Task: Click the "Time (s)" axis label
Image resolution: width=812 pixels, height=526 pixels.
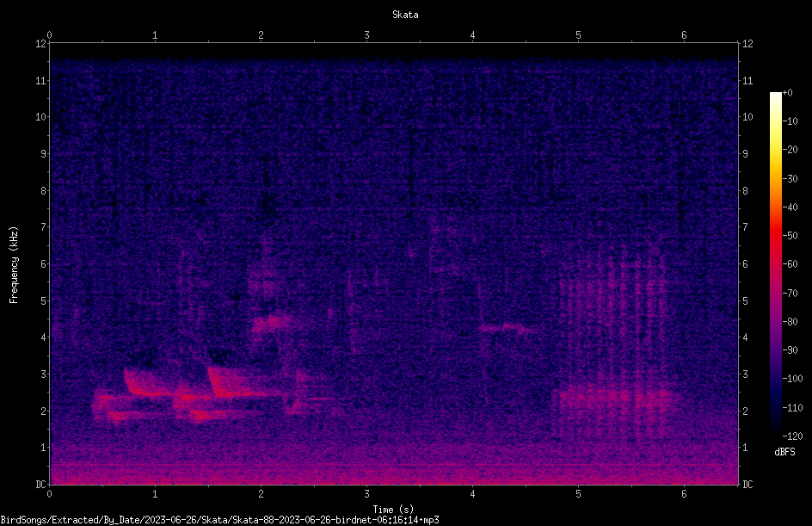Action: tap(393, 510)
